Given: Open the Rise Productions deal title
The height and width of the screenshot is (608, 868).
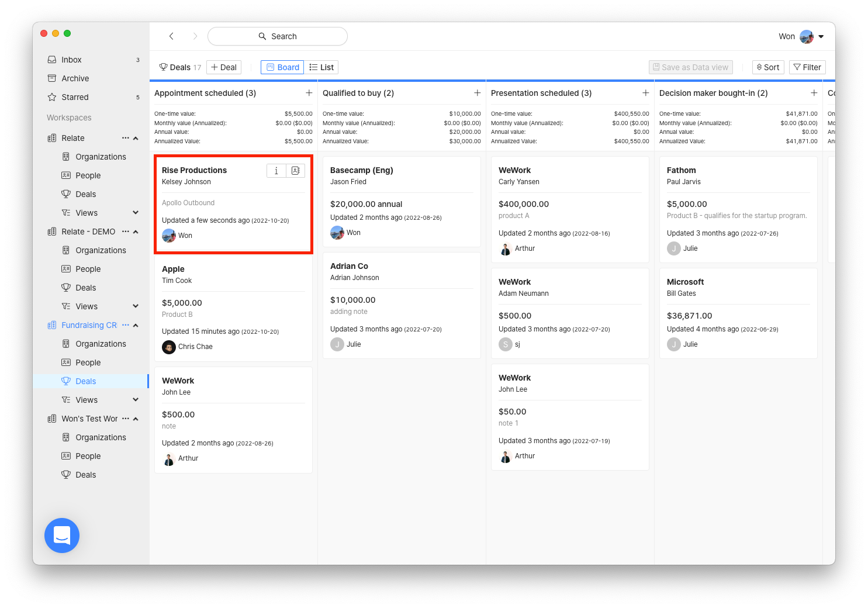Looking at the screenshot, I should [194, 170].
